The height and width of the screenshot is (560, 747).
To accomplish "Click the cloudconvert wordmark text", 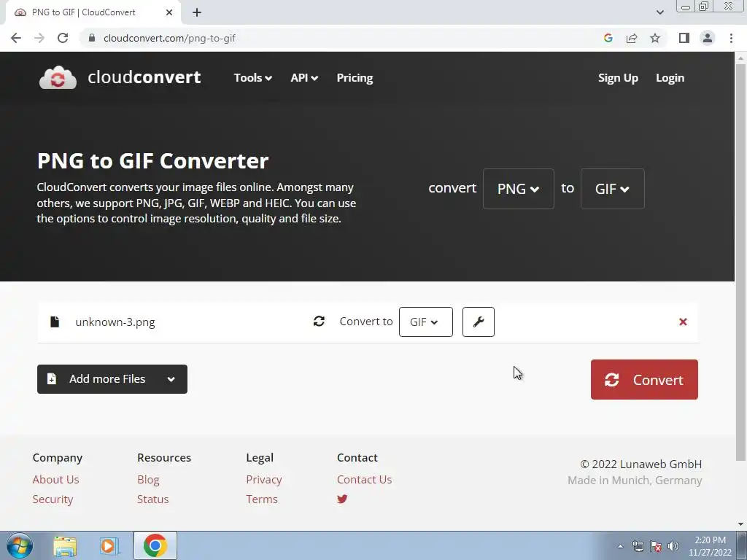I will click(x=144, y=77).
